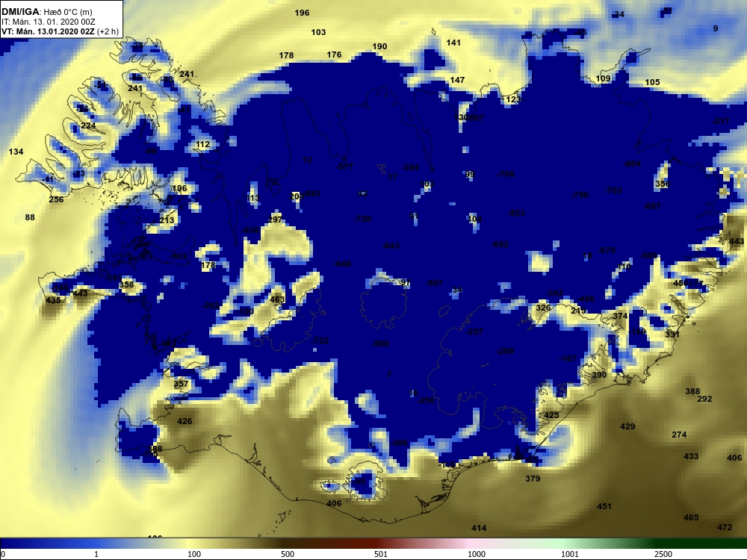
Task: Click the map value 414
Action: pos(479,528)
